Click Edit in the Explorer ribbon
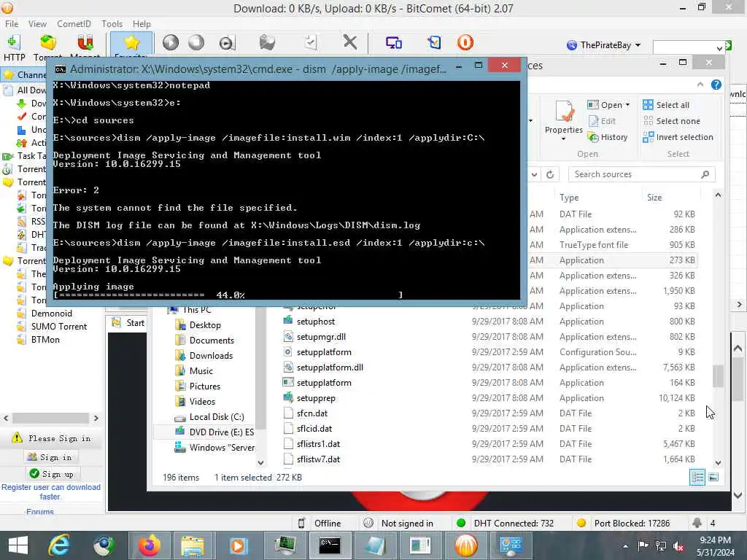Screen dimensions: 747x560 click(x=603, y=121)
